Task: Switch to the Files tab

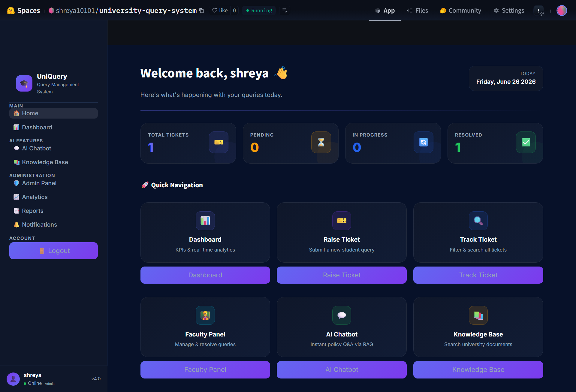Action: [x=418, y=11]
